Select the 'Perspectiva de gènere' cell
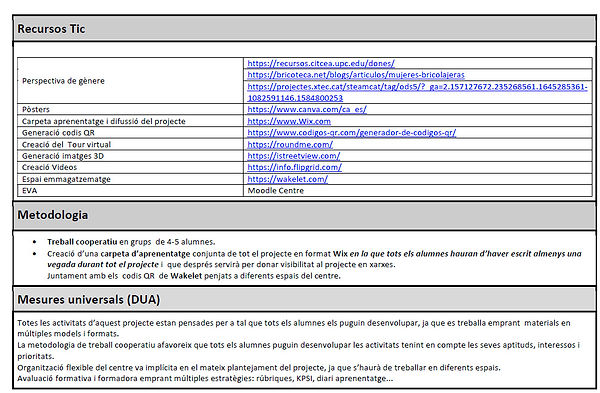The image size is (600, 393). [130, 81]
